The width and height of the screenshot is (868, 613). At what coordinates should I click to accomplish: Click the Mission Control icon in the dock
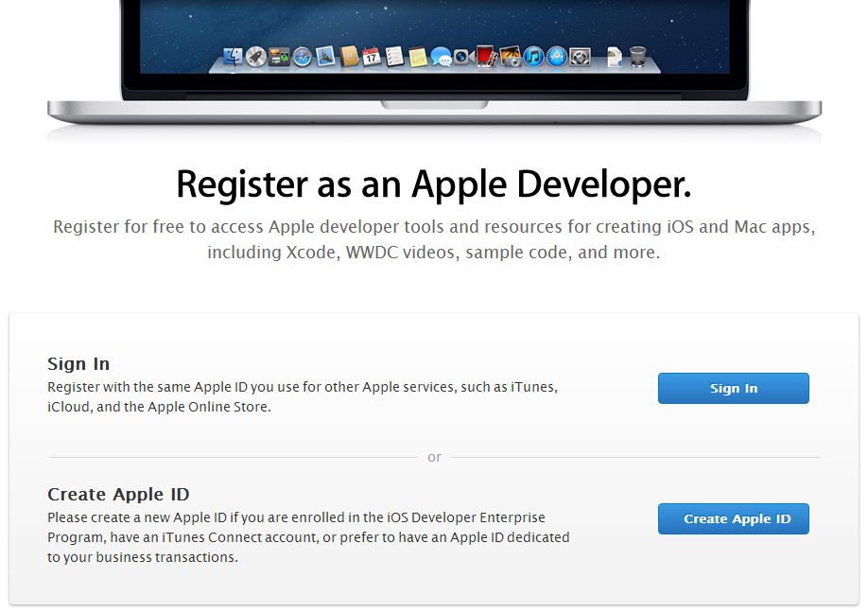tap(279, 57)
